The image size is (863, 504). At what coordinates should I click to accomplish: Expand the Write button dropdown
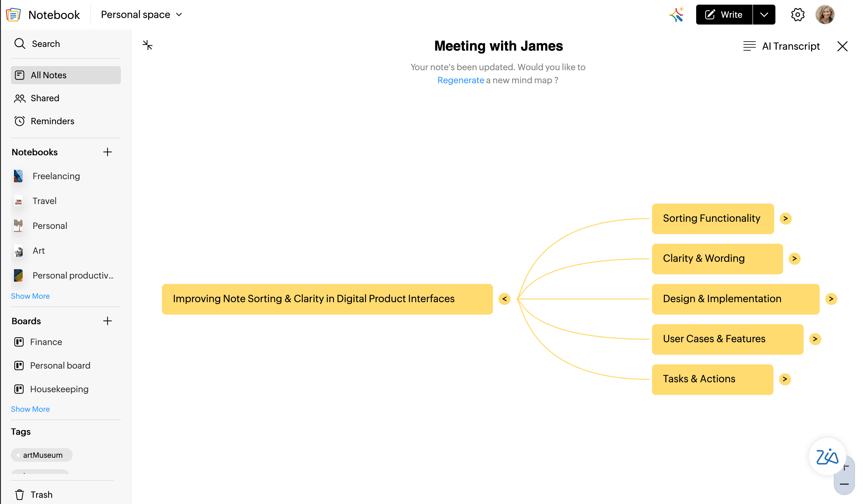[764, 14]
